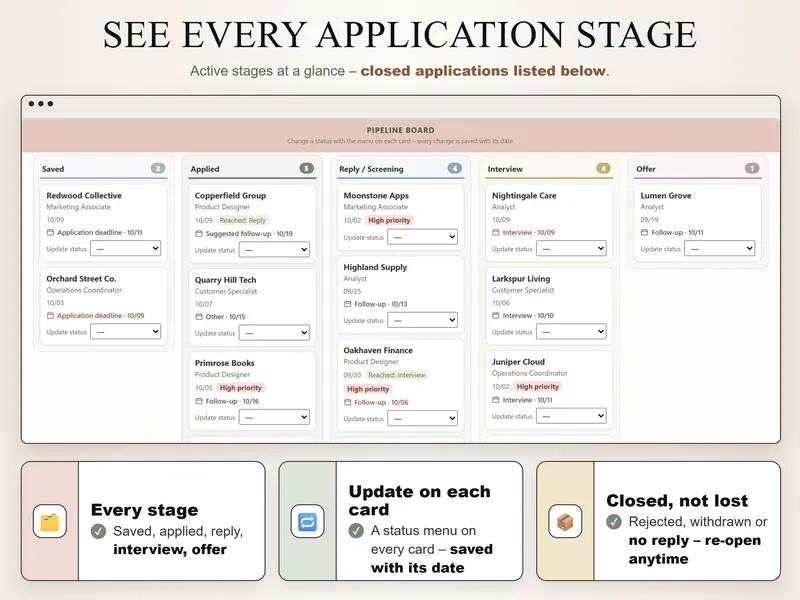Viewport: 800px width, 600px height.
Task: Open Primrose Books update status dropdown
Action: click(274, 417)
